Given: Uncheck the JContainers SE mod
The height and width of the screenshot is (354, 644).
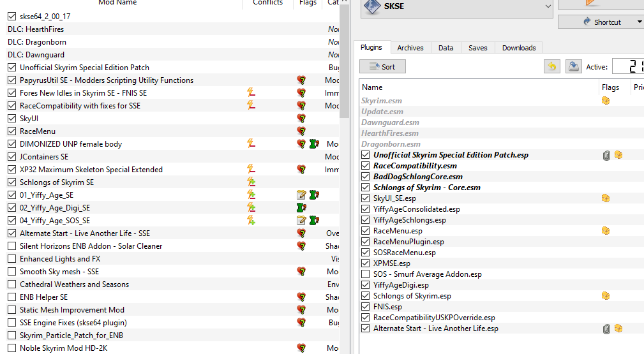Looking at the screenshot, I should [x=12, y=156].
